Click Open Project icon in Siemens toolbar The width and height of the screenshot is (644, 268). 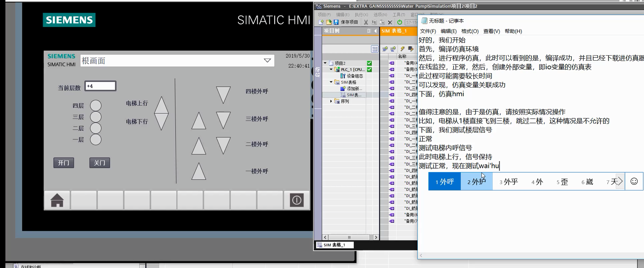[x=329, y=22]
